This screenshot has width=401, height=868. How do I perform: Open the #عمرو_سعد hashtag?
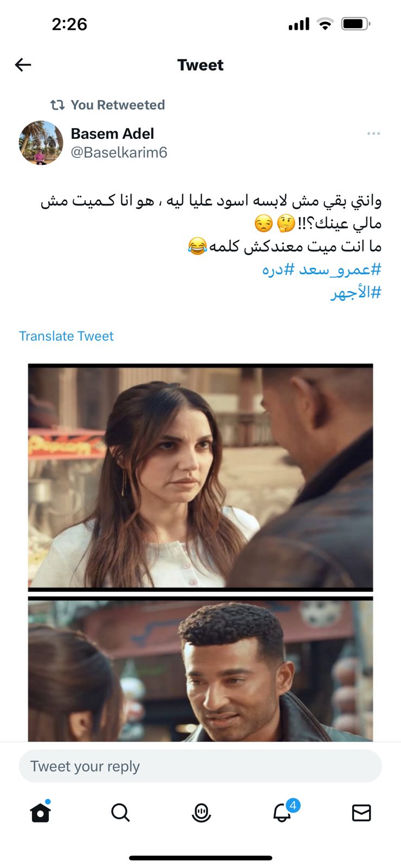340,269
